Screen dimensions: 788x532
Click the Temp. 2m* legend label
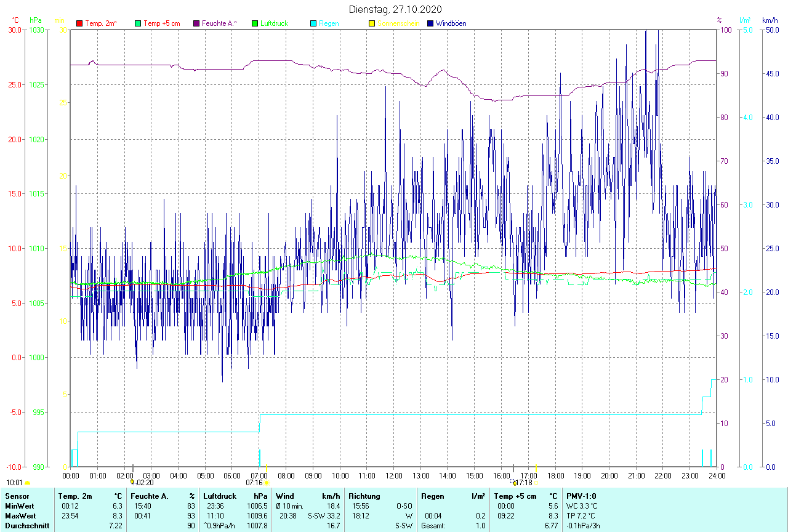(100, 23)
